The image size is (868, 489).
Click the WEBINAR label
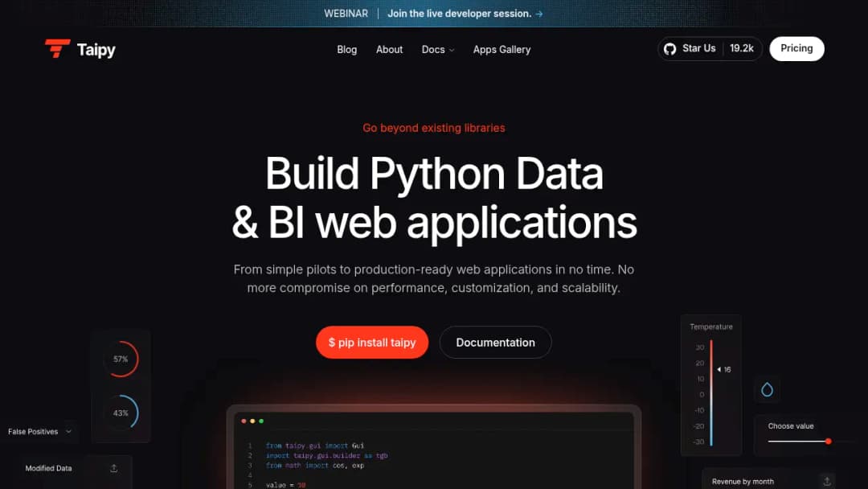point(346,14)
